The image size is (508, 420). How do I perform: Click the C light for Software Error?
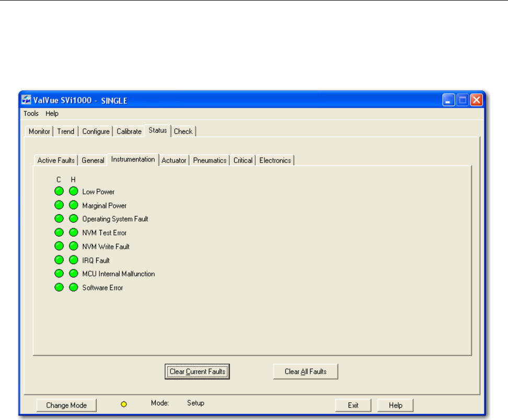(59, 287)
